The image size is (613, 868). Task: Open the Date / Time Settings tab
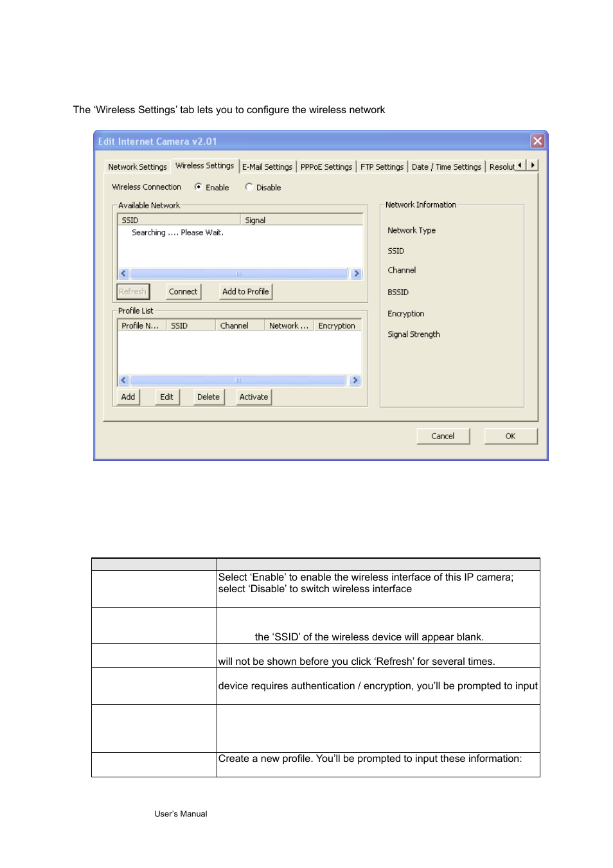tap(447, 167)
